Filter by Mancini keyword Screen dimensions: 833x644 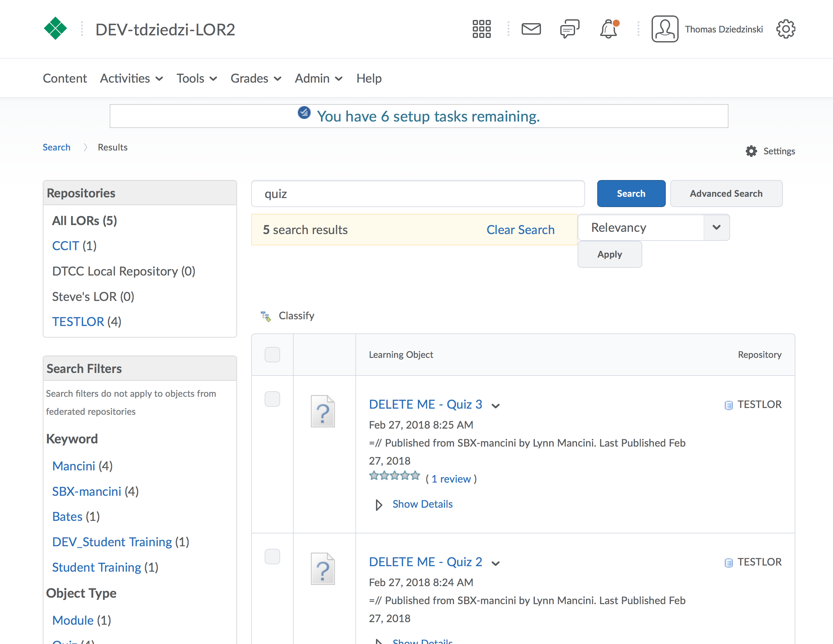point(74,466)
